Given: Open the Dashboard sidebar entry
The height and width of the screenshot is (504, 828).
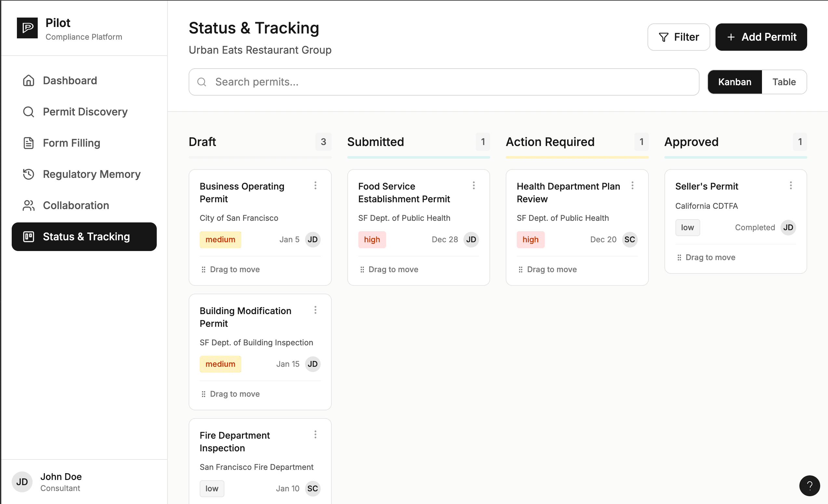Looking at the screenshot, I should [70, 80].
